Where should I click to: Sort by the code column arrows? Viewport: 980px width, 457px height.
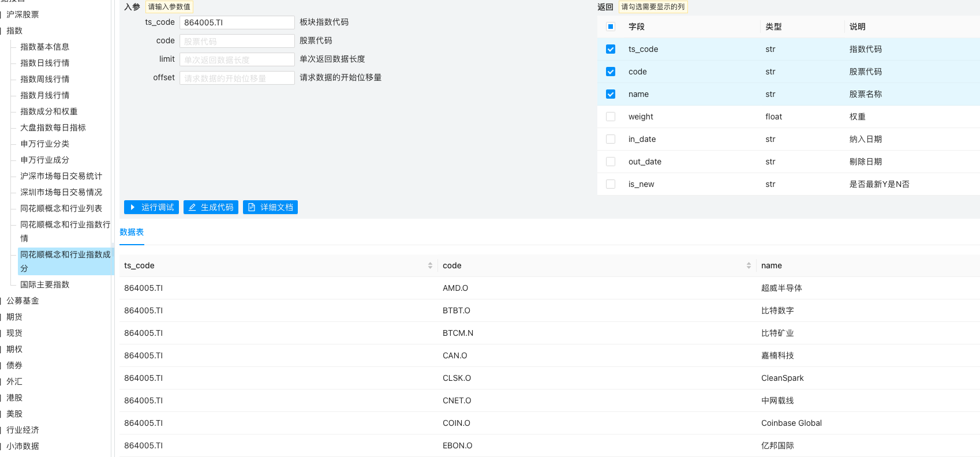tap(749, 265)
